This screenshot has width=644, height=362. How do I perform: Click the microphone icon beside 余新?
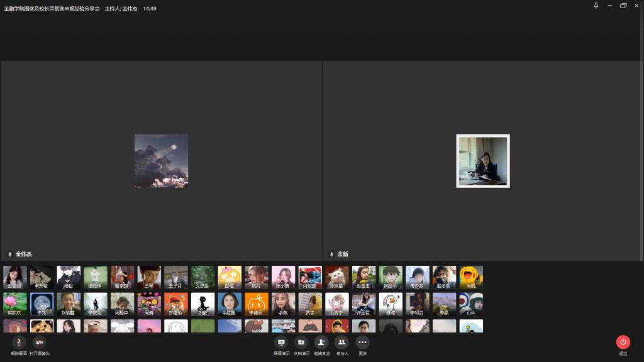tap(331, 255)
